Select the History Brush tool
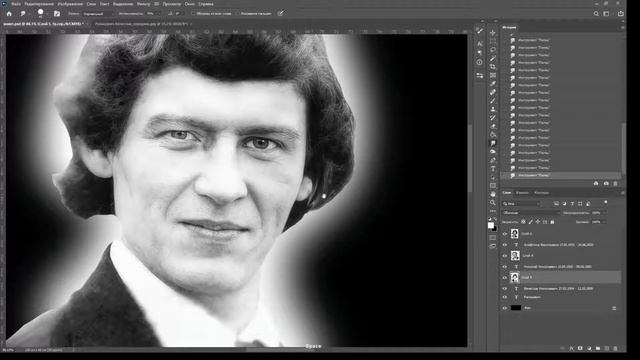The width and height of the screenshot is (640, 360). (x=493, y=118)
